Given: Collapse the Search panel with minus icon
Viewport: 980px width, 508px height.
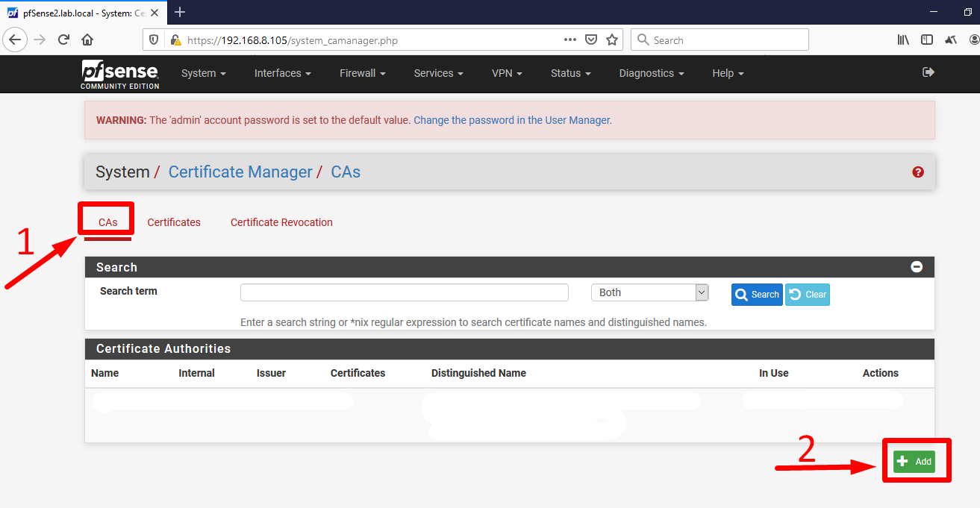Looking at the screenshot, I should point(917,267).
